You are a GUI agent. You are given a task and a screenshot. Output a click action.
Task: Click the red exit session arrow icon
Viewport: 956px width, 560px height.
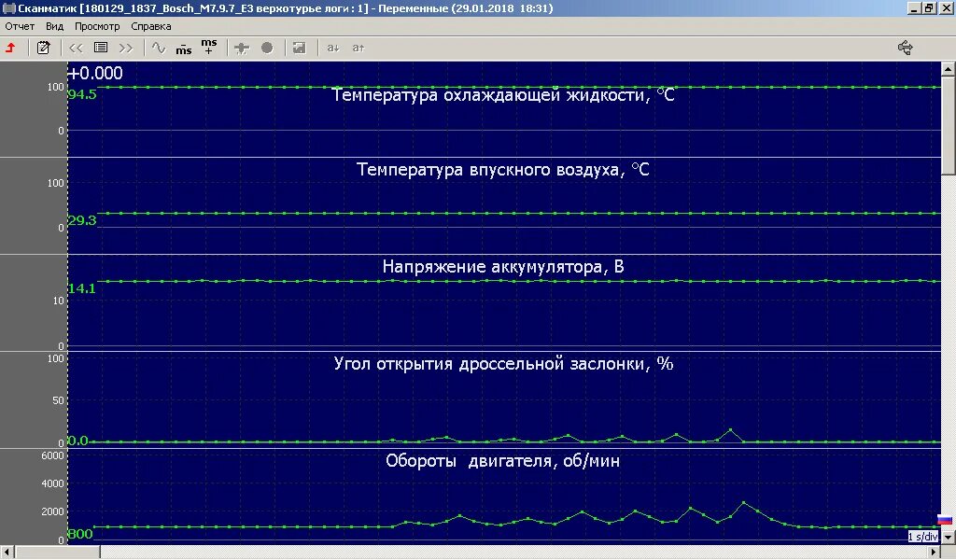pos(9,47)
